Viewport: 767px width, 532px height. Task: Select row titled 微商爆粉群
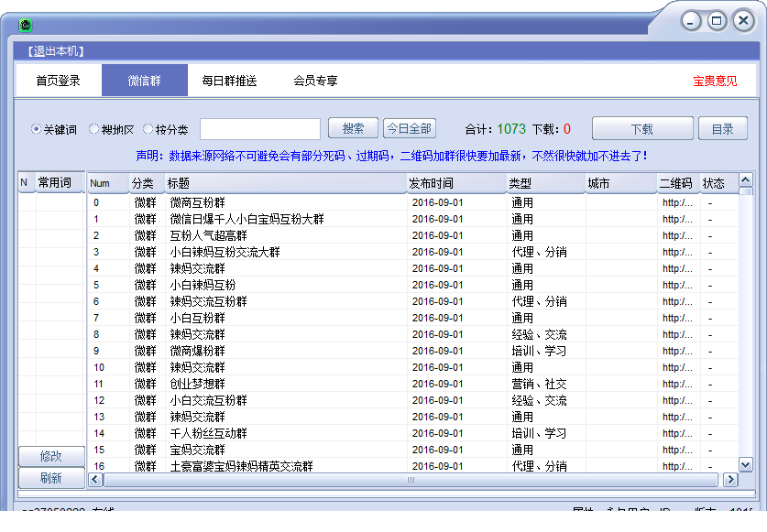point(412,351)
